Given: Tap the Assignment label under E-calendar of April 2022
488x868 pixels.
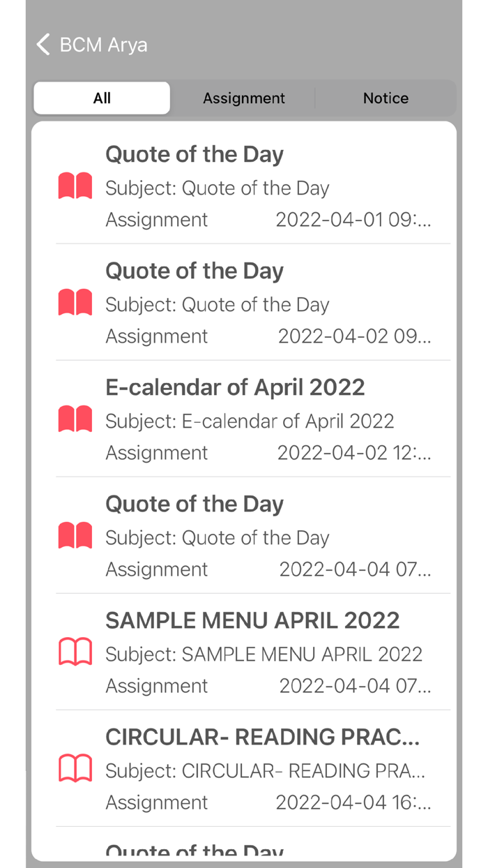Looking at the screenshot, I should pos(156,452).
